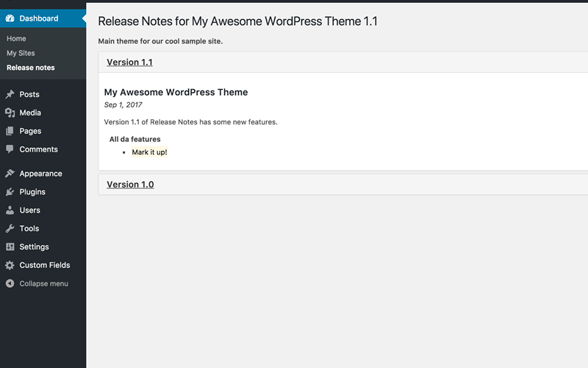Viewport: 588px width, 368px height.
Task: Click the Dashboard gauge icon
Action: (x=10, y=18)
